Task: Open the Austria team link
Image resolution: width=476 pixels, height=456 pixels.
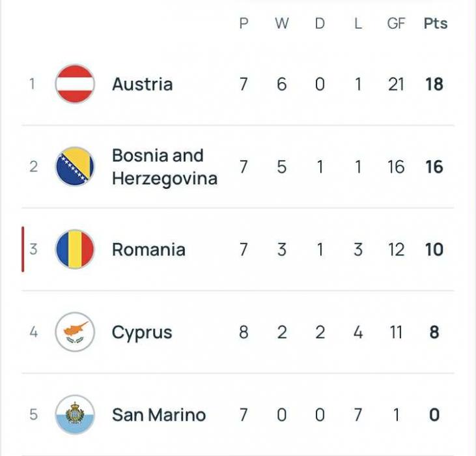Action: [142, 84]
